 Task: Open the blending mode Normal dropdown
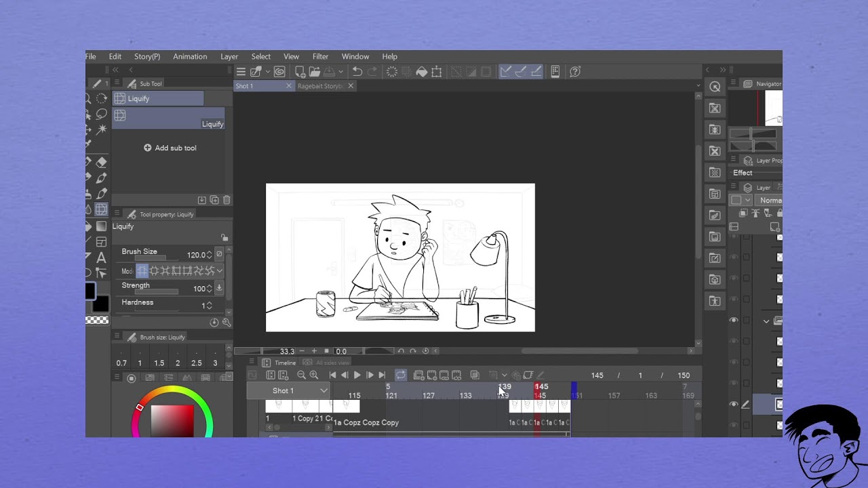pyautogui.click(x=769, y=200)
